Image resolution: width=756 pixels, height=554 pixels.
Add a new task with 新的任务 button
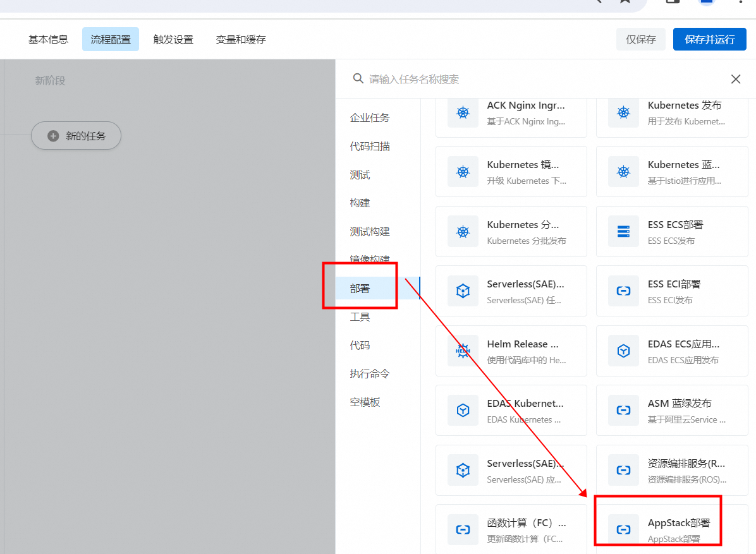pyautogui.click(x=76, y=136)
